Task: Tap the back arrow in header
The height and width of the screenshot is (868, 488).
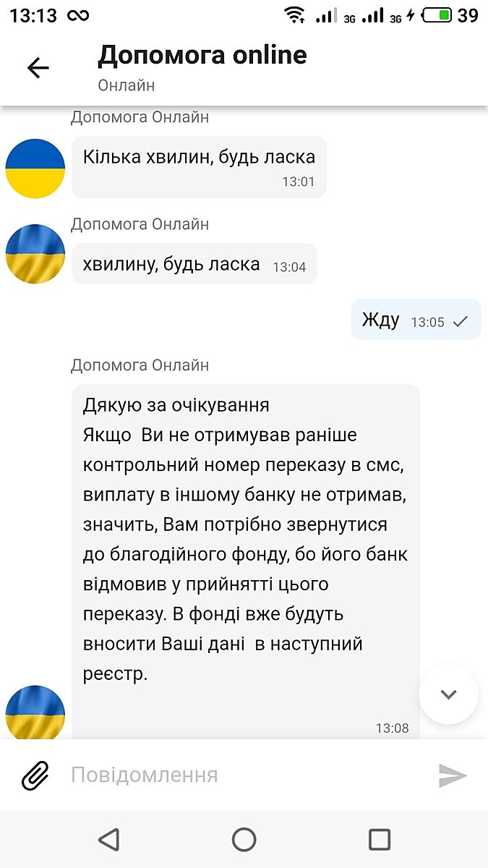Action: pyautogui.click(x=38, y=67)
